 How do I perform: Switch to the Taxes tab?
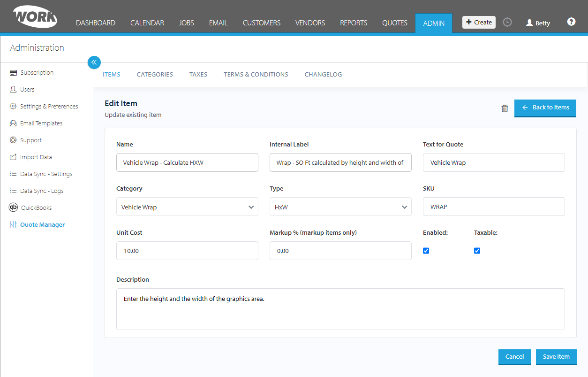198,74
